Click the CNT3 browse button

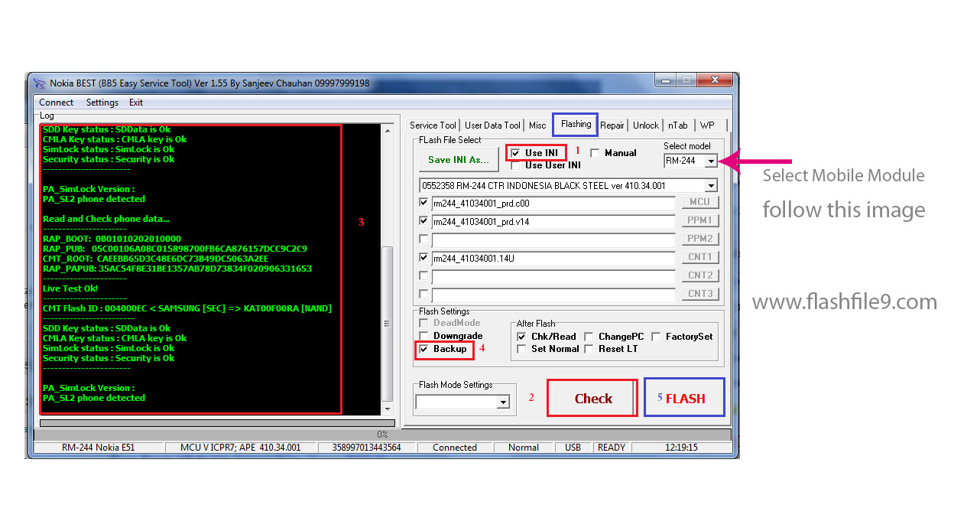click(x=700, y=294)
